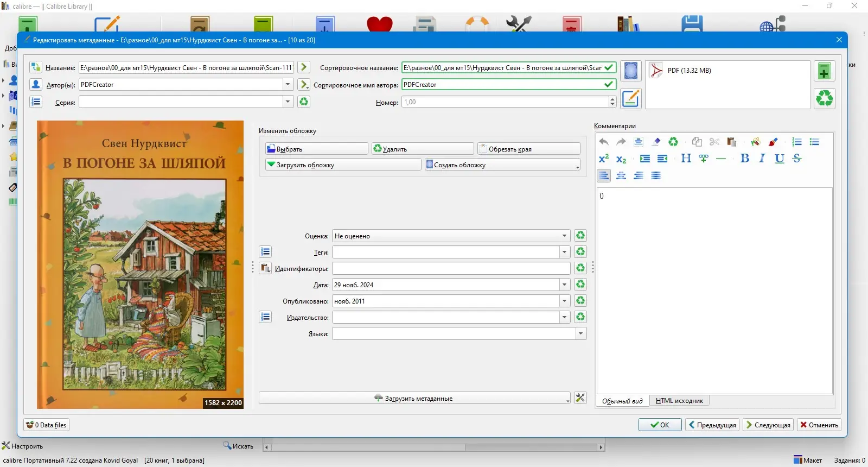This screenshot has height=467, width=868.
Task: Go to the Следующая book button
Action: pos(768,425)
